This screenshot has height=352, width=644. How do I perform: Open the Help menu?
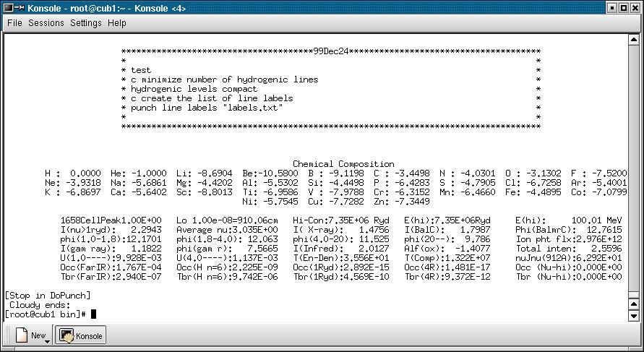[x=116, y=23]
